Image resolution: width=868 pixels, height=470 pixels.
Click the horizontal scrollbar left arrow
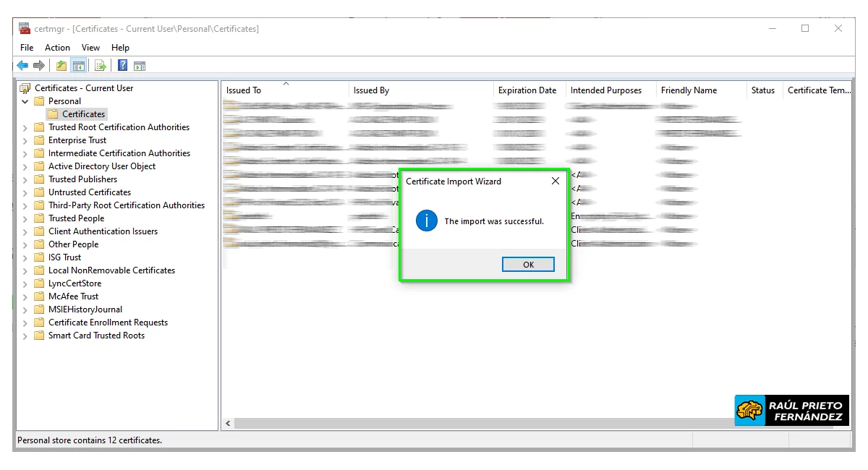point(229,423)
